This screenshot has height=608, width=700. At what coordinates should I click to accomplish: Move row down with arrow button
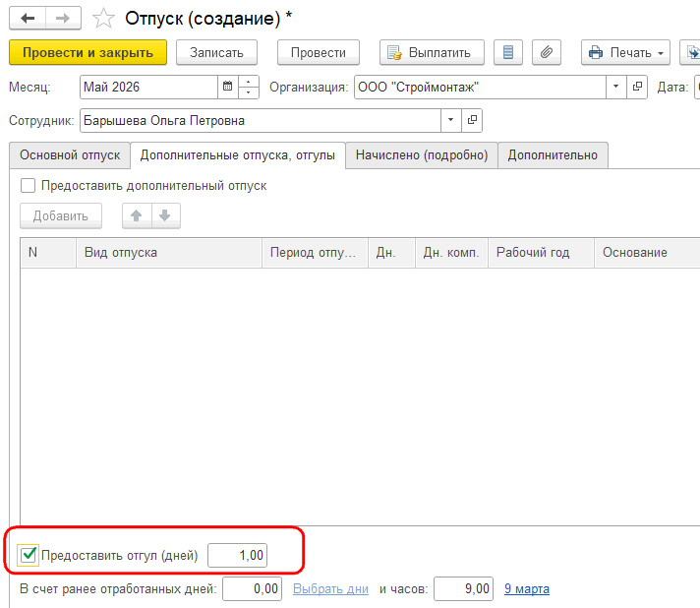[x=165, y=215]
